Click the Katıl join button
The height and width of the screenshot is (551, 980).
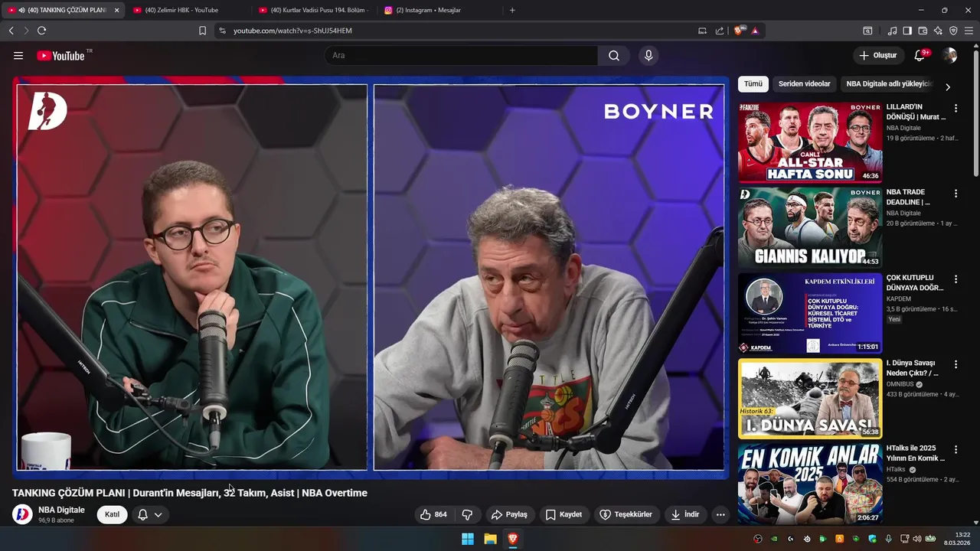click(113, 514)
